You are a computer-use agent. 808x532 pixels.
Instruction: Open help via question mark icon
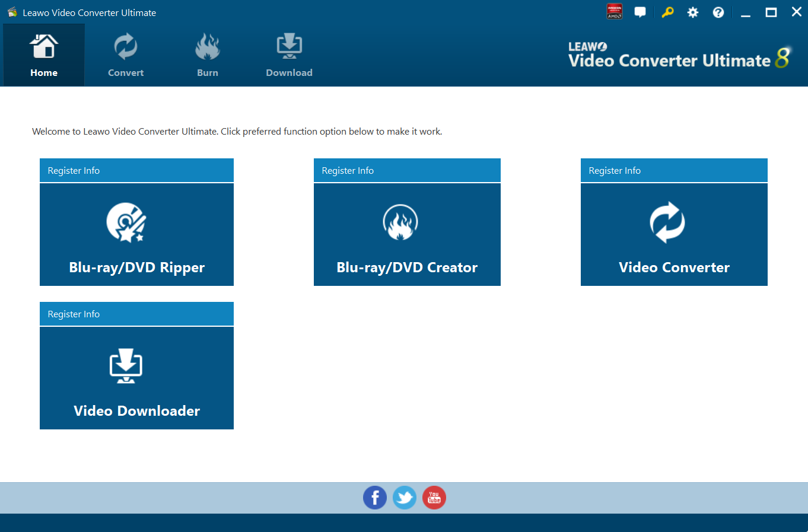tap(718, 12)
